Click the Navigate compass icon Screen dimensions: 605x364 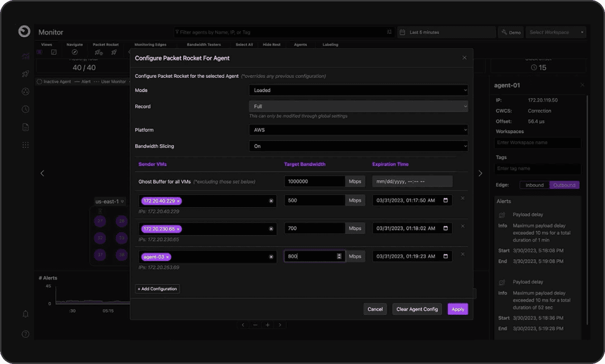(x=74, y=52)
